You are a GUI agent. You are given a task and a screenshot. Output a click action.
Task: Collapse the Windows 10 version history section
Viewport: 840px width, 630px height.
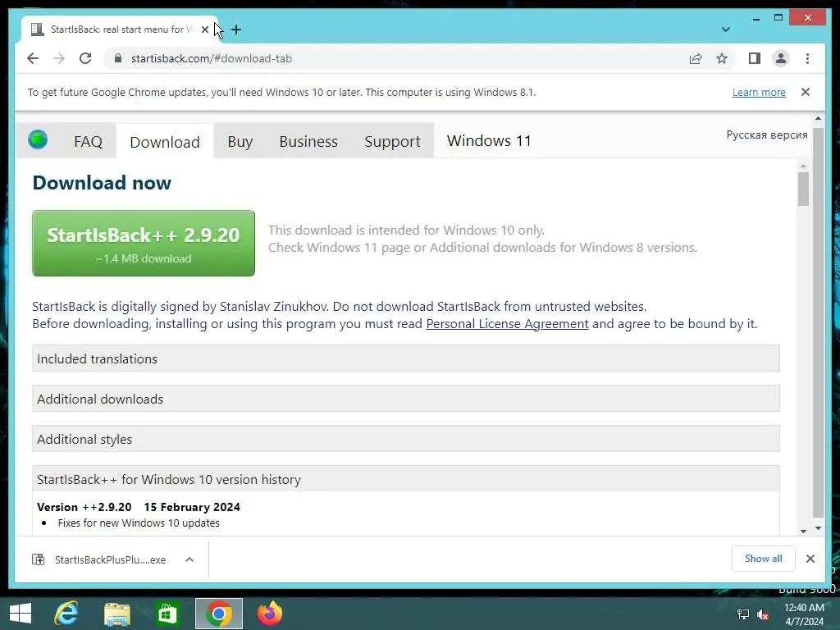[405, 479]
